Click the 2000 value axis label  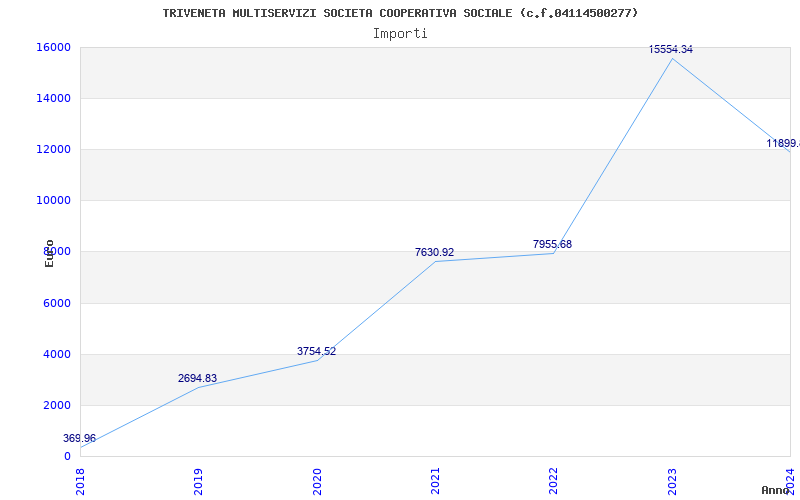pyautogui.click(x=57, y=405)
